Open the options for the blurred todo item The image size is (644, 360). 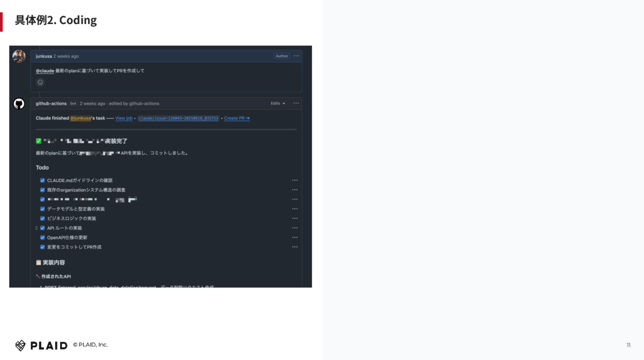295,200
